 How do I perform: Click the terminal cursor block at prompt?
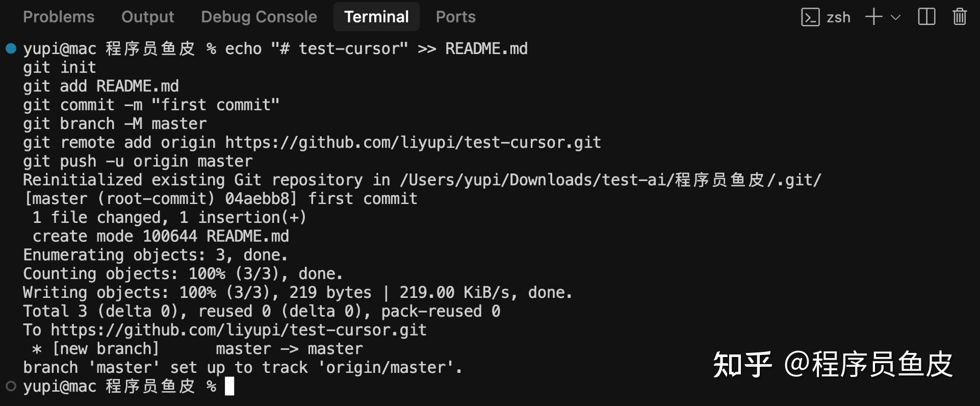click(x=229, y=386)
